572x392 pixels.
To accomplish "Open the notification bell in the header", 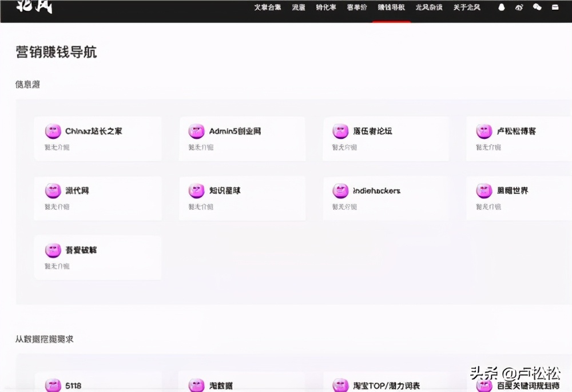I will [501, 7].
